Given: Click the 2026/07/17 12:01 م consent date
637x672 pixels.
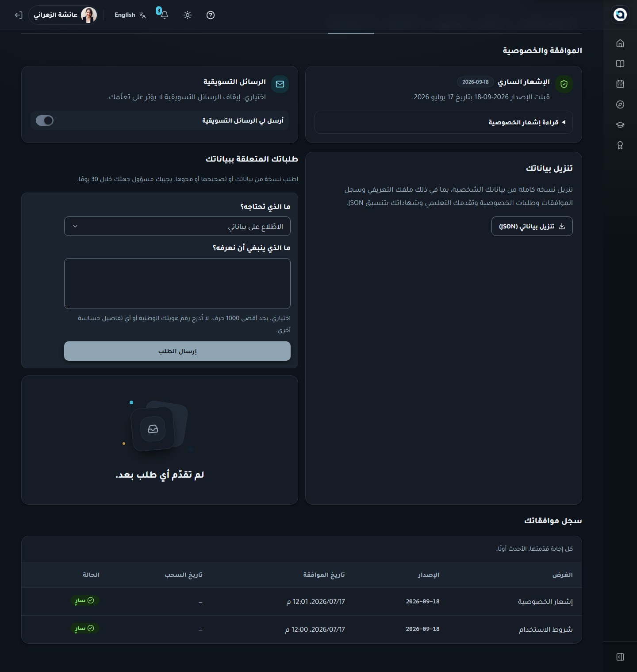Looking at the screenshot, I should pyautogui.click(x=315, y=602).
